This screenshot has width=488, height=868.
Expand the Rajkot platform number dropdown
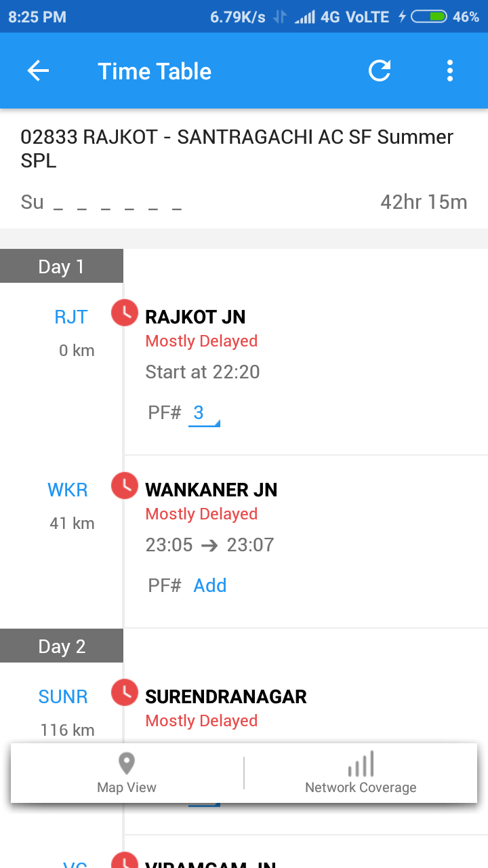point(203,413)
